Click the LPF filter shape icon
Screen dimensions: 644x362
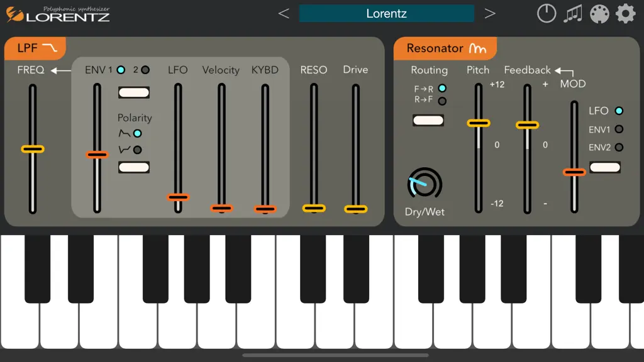pos(50,48)
